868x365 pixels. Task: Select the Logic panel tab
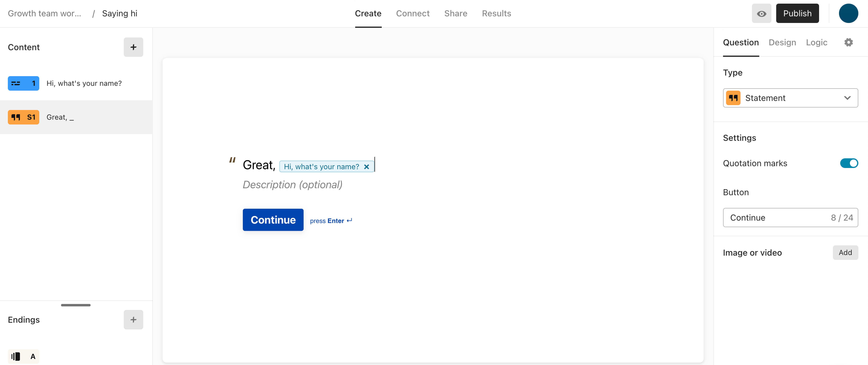click(817, 42)
